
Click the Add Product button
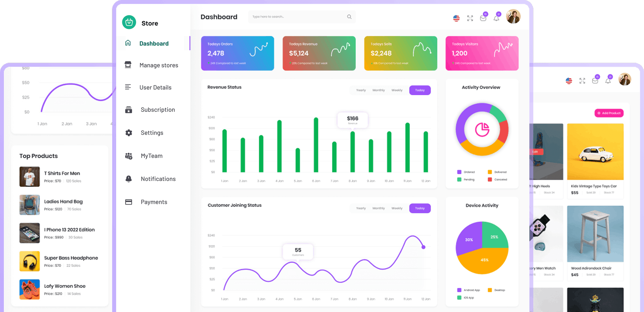pyautogui.click(x=609, y=113)
